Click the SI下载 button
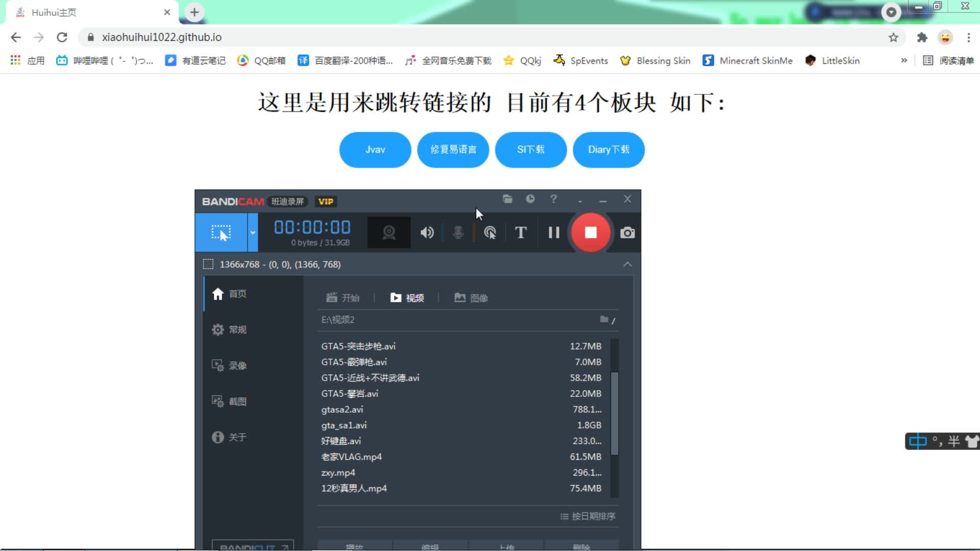 (x=531, y=149)
